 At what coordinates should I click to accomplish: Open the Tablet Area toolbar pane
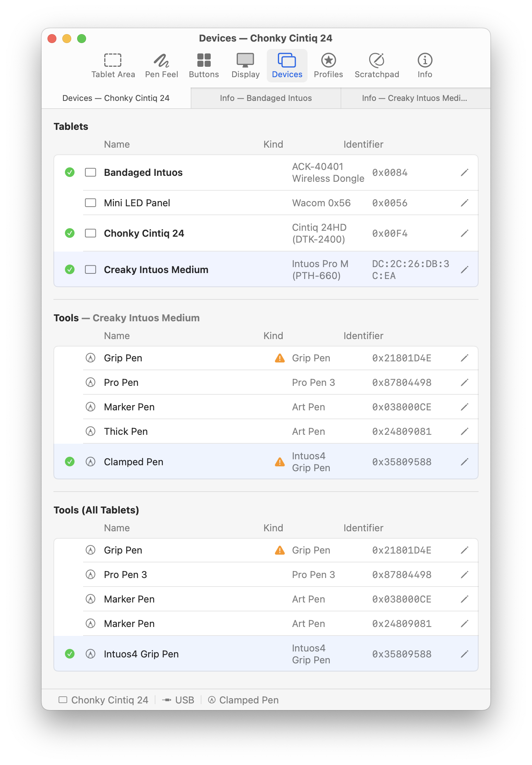point(113,66)
